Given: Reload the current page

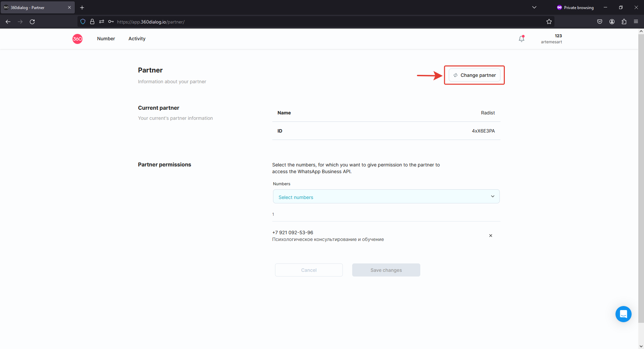Looking at the screenshot, I should click(x=32, y=22).
